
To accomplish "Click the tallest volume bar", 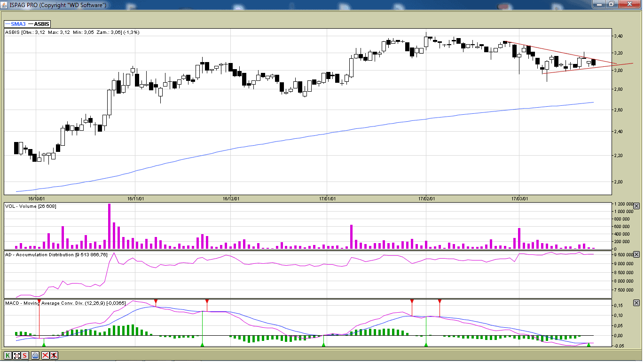I will coord(109,226).
